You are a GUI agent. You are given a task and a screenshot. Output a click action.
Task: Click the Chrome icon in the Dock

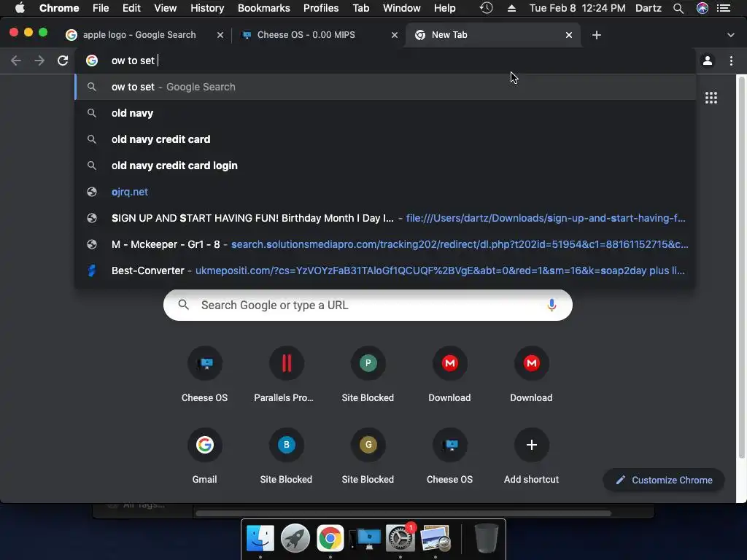click(x=330, y=538)
